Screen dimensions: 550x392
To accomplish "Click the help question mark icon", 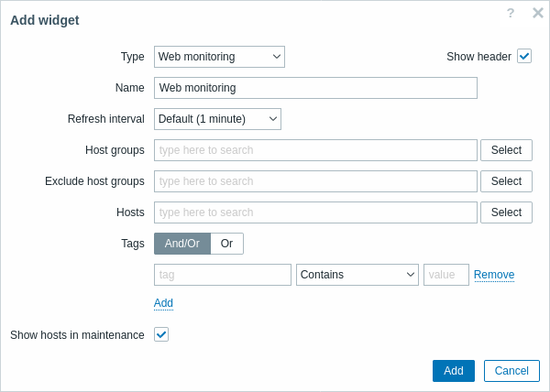I will point(511,14).
